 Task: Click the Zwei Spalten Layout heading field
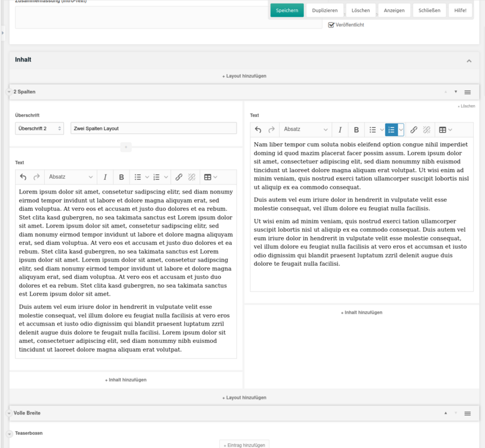[x=154, y=128]
